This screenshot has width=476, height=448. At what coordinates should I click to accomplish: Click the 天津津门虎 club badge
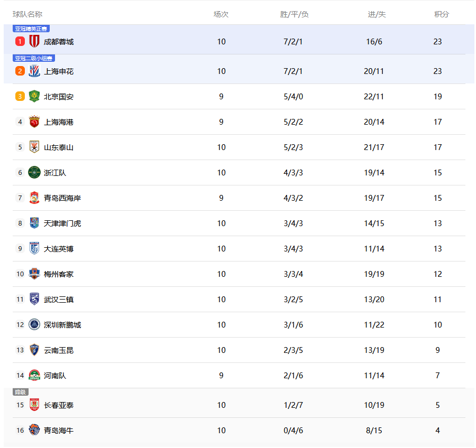[34, 223]
